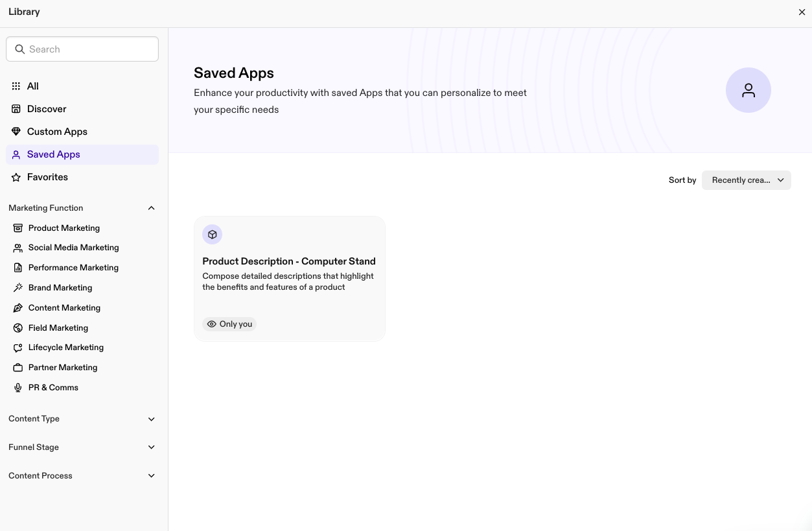Screen dimensions: 812x531
Task: Select the Saved Apps menu item
Action: pos(82,154)
